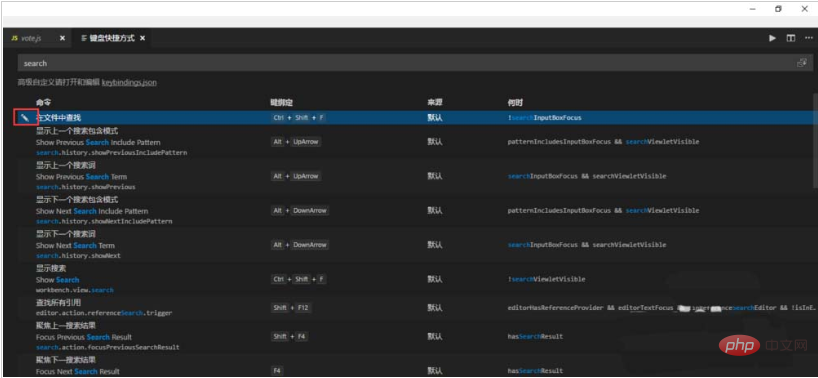Click the 默认 source in 查找所有引用 row

tap(435, 308)
